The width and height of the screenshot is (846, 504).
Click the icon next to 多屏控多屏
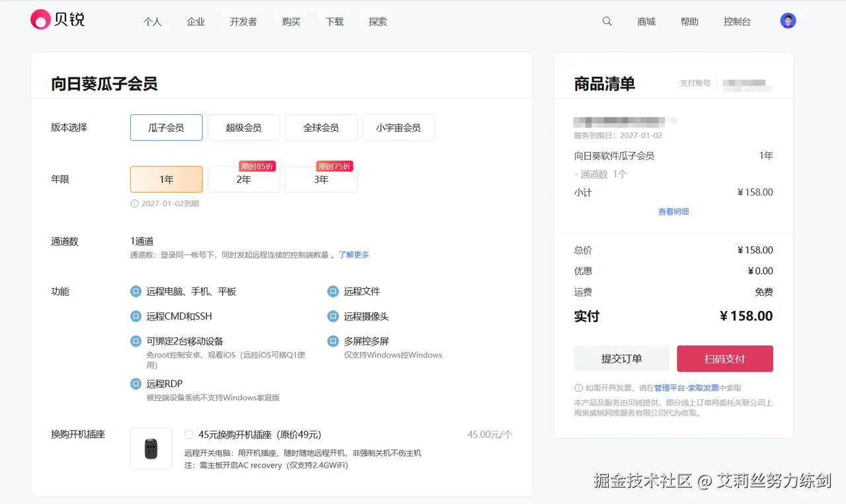coord(333,342)
